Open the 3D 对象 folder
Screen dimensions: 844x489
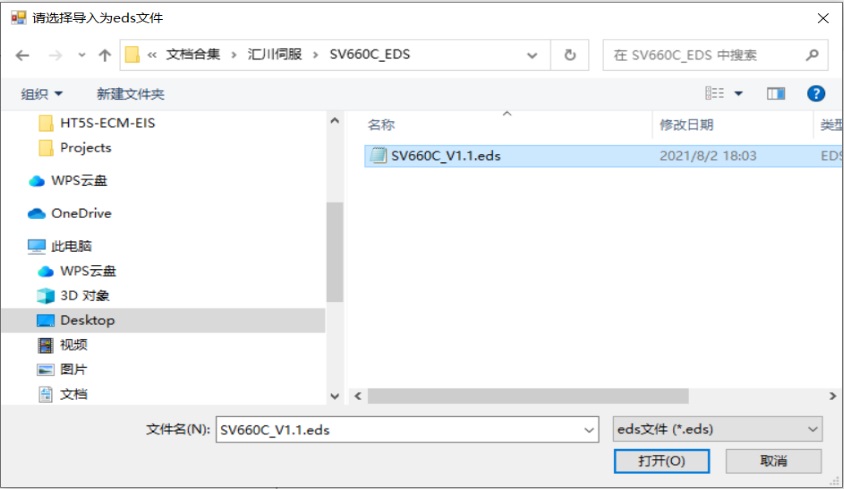point(84,296)
